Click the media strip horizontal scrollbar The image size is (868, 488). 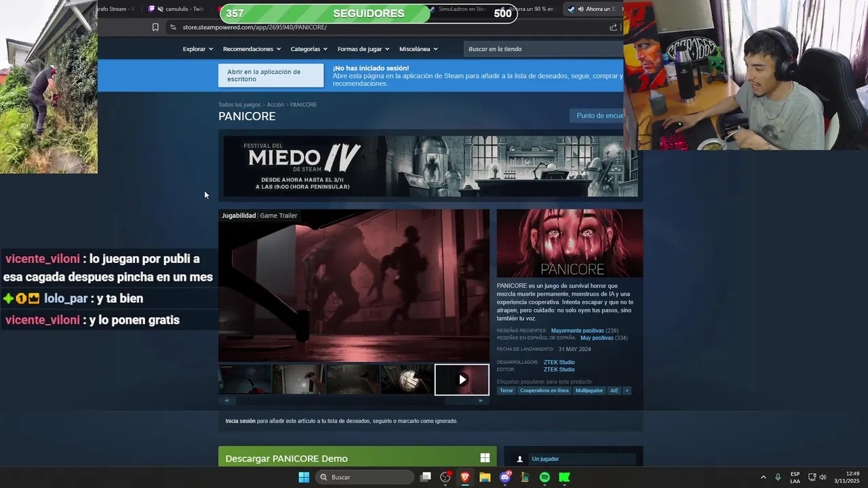[353, 401]
